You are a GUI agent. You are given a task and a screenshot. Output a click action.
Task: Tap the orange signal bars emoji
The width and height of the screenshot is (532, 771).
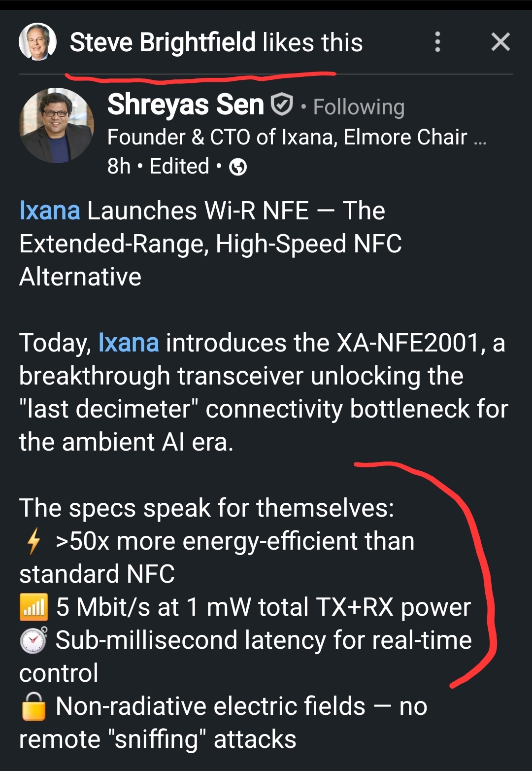click(33, 607)
